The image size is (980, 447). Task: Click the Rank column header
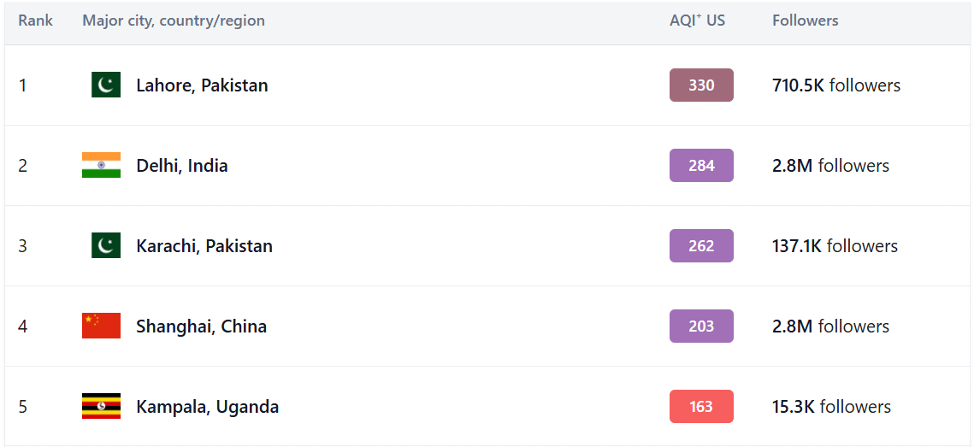click(x=36, y=21)
